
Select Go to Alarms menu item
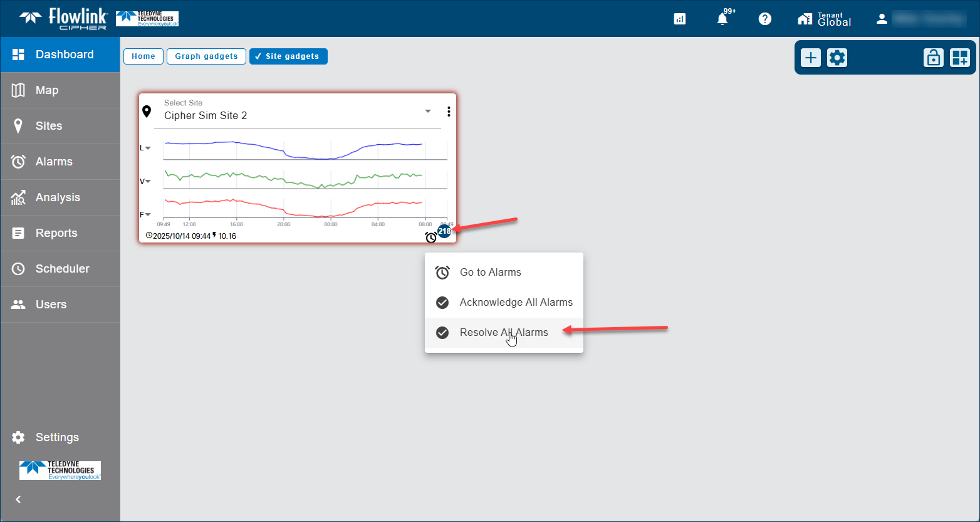click(x=490, y=273)
